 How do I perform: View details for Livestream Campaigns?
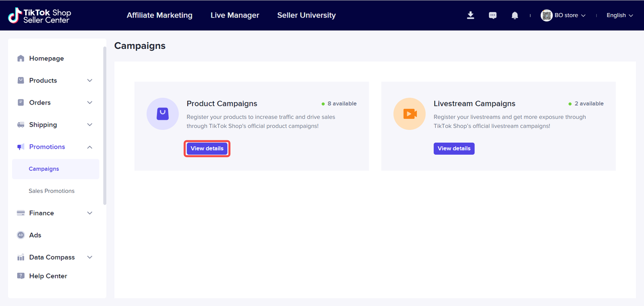(454, 149)
